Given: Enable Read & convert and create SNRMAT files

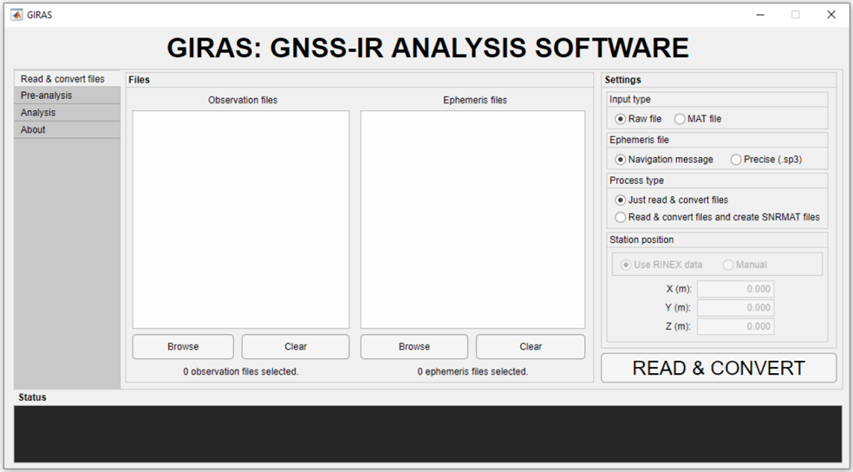Looking at the screenshot, I should pyautogui.click(x=621, y=217).
